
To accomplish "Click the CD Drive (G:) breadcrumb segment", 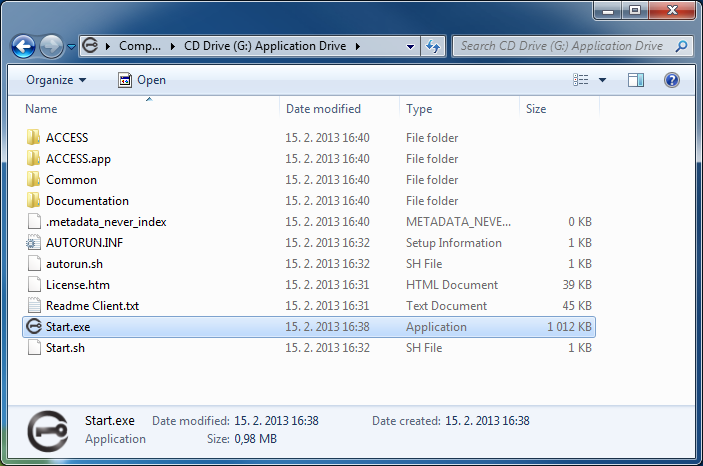I will [263, 46].
